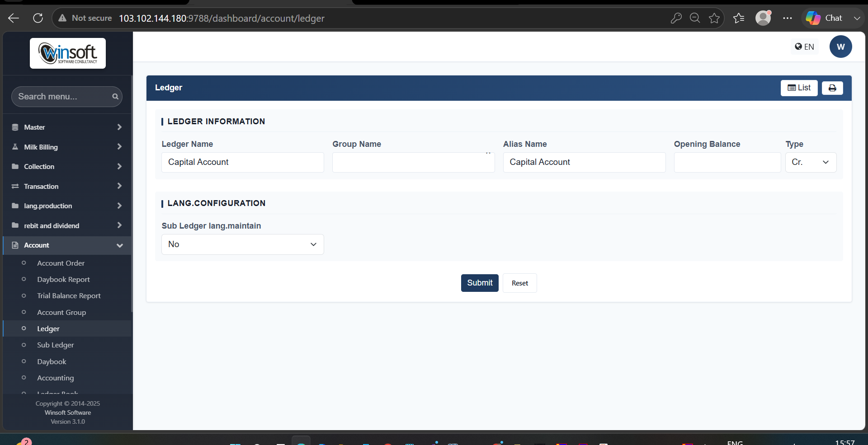Open Daybook Report page
This screenshot has width=868, height=445.
click(x=63, y=280)
